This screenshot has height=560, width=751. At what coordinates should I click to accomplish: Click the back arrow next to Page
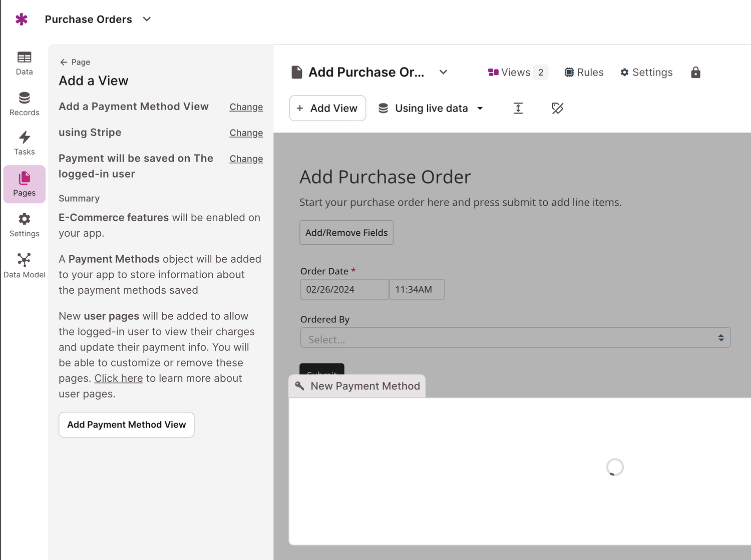(x=65, y=62)
